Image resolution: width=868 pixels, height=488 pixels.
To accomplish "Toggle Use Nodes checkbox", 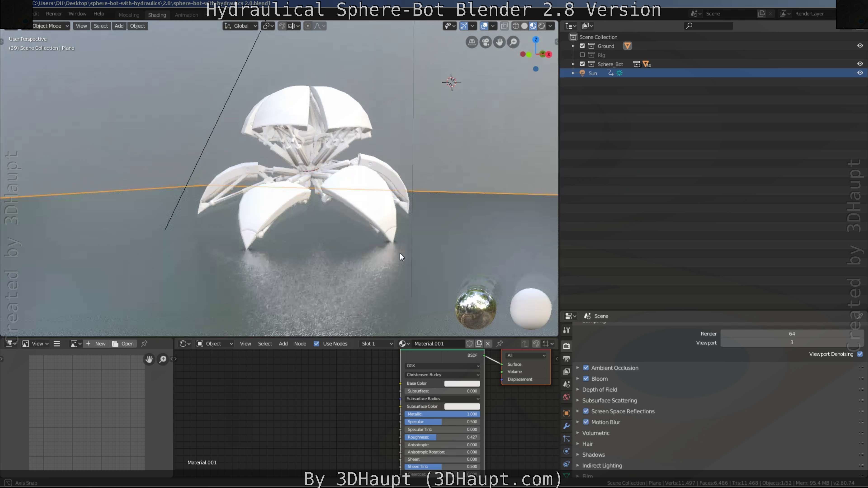I will (x=316, y=344).
